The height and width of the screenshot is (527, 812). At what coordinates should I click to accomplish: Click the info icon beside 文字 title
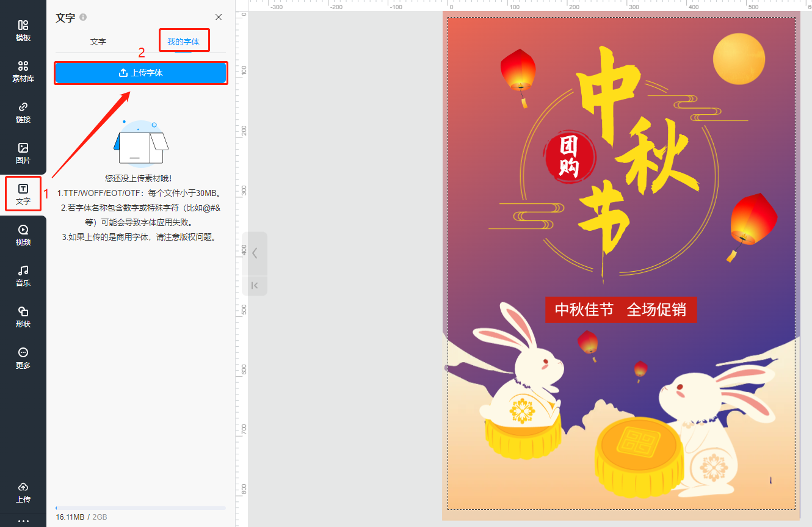pos(83,17)
